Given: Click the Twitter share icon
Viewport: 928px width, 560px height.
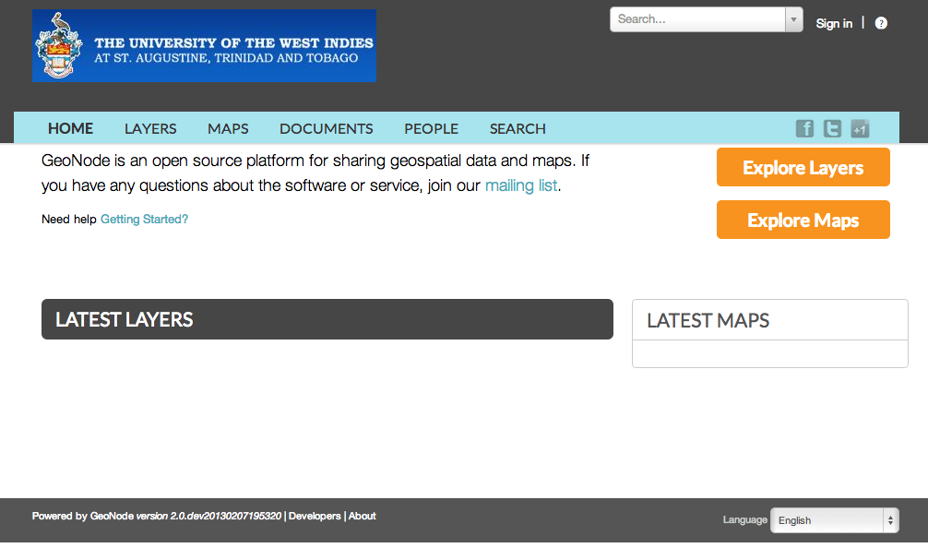Looking at the screenshot, I should point(832,128).
